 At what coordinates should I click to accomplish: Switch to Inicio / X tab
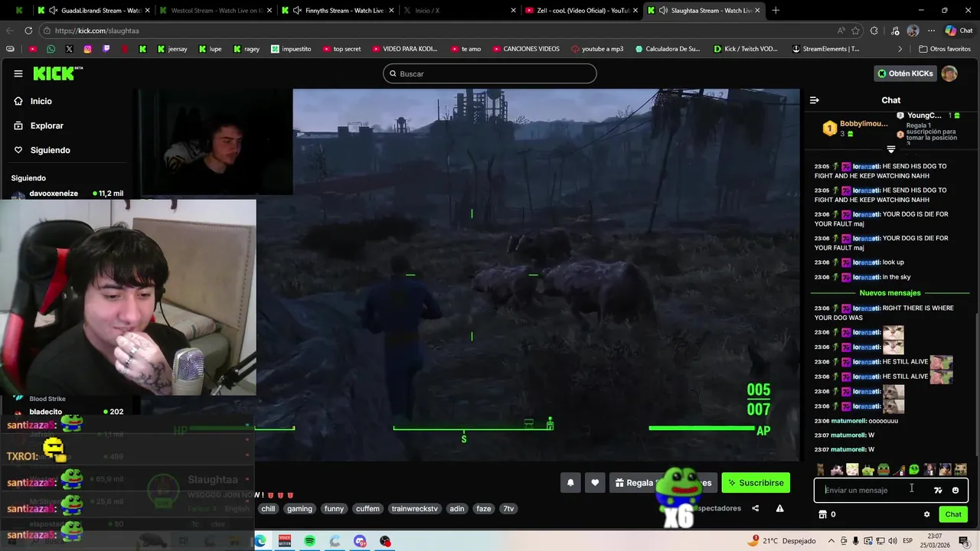458,11
